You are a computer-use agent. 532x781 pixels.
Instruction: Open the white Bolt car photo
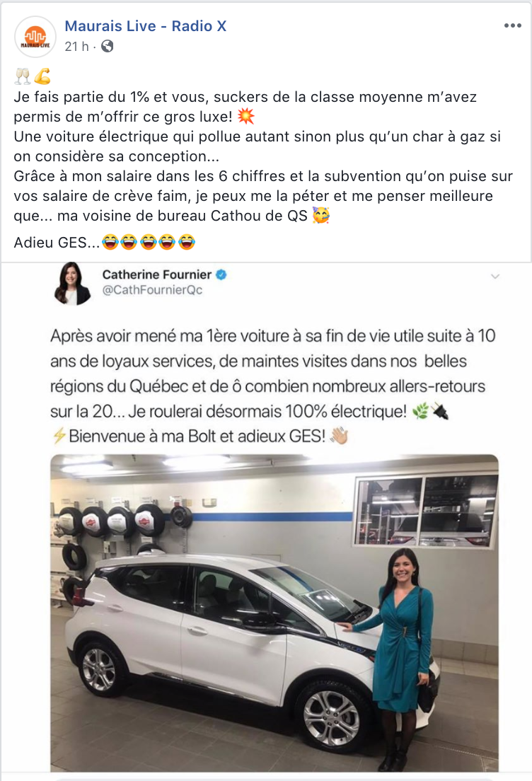pos(274,613)
